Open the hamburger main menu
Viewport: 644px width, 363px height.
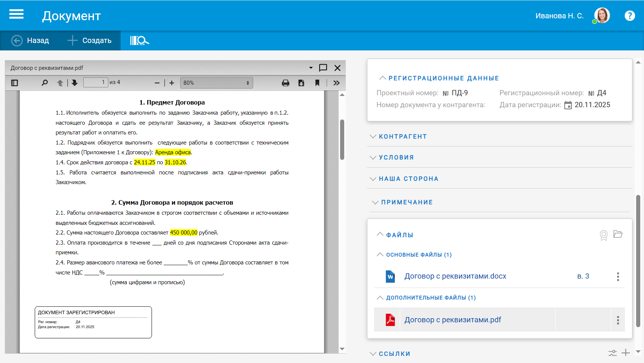tap(16, 15)
